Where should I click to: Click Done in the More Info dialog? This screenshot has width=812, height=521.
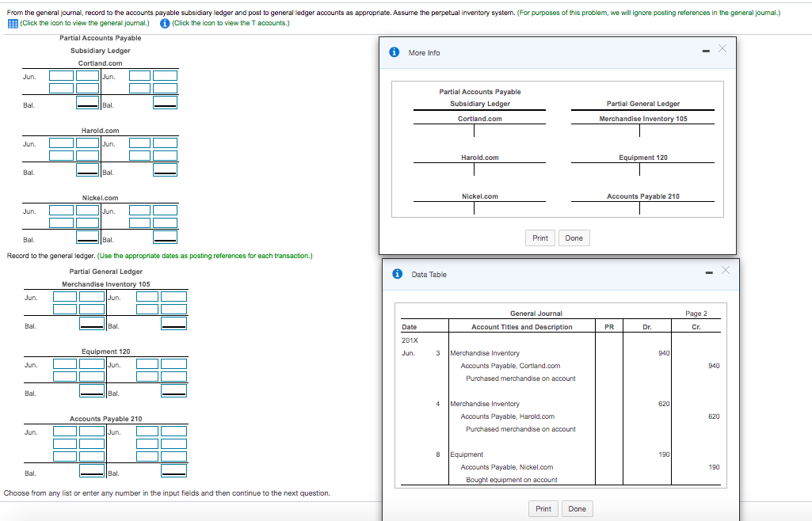click(574, 238)
